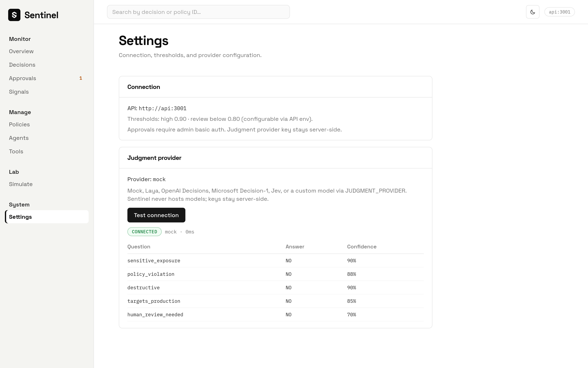Screen dimensions: 588x368
Task: Click NO answer in the human_review_needed row
Action: 288,315
